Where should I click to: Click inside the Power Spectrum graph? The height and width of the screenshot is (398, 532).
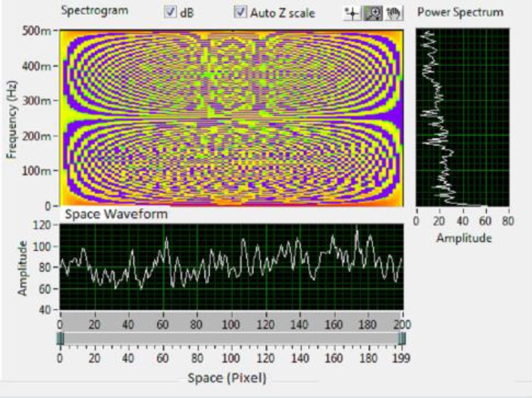[462, 117]
